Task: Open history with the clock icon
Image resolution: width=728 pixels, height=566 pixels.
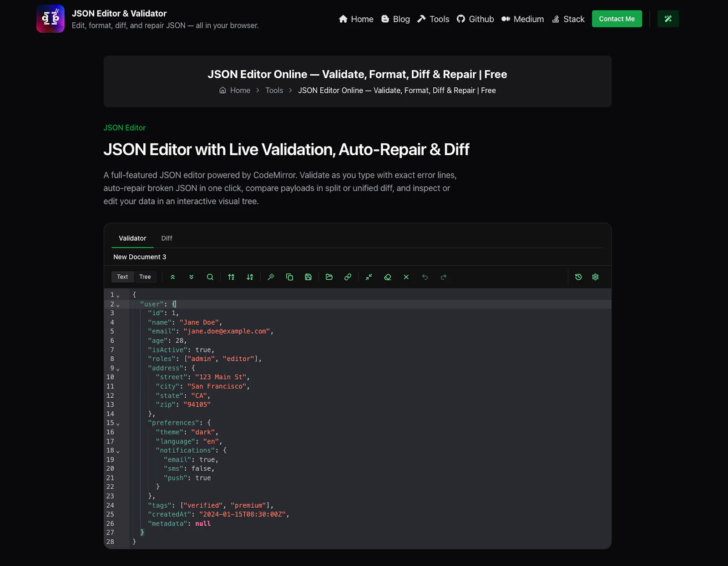Action: coord(578,277)
